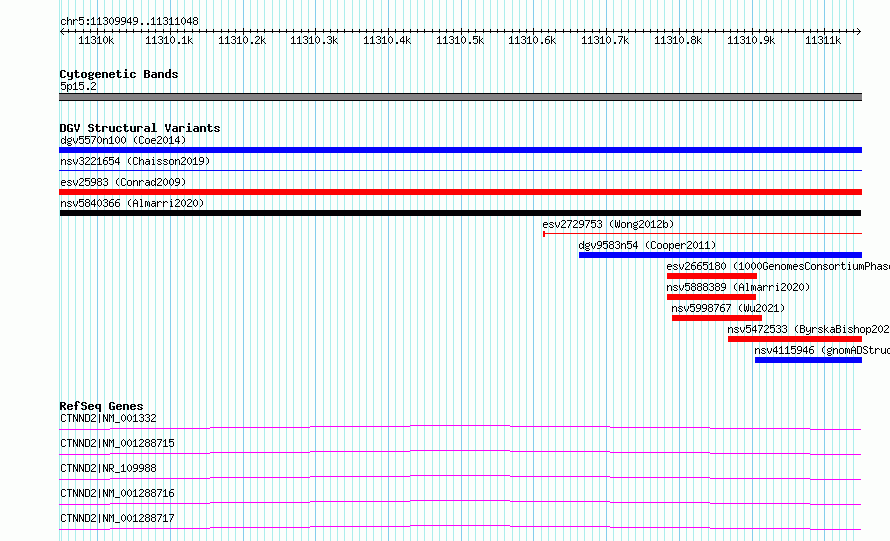
Task: Click the 11310.5k ruler tick label
Action: coord(460,40)
